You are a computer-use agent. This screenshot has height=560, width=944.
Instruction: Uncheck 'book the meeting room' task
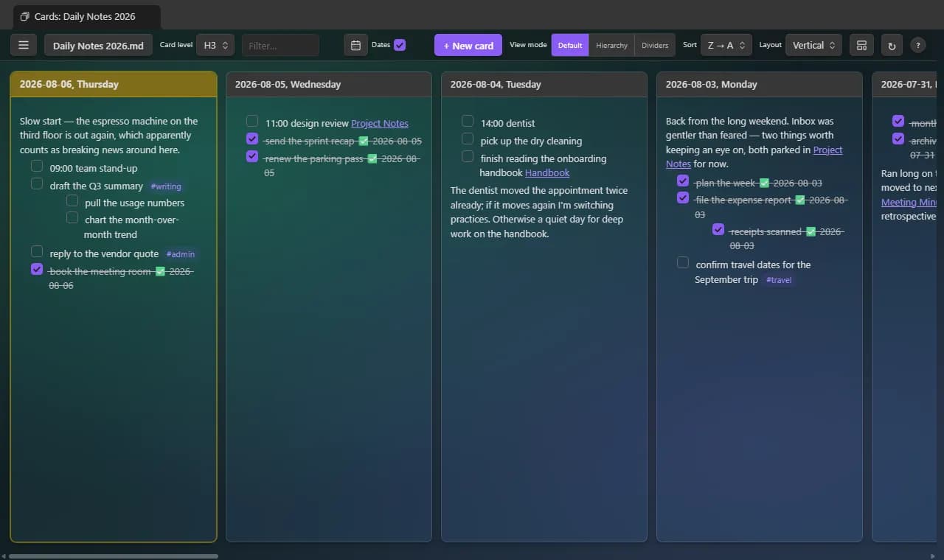pos(37,270)
